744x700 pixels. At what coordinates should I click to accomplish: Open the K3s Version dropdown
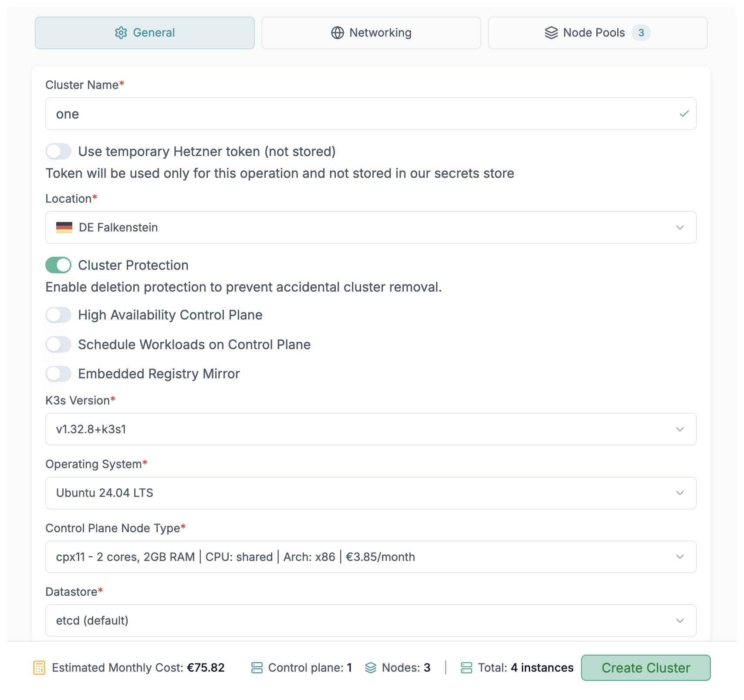click(371, 429)
